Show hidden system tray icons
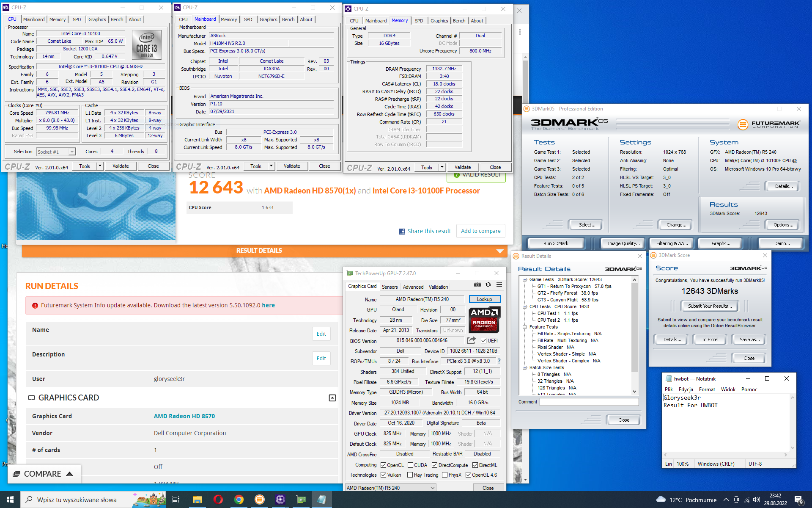 726,500
